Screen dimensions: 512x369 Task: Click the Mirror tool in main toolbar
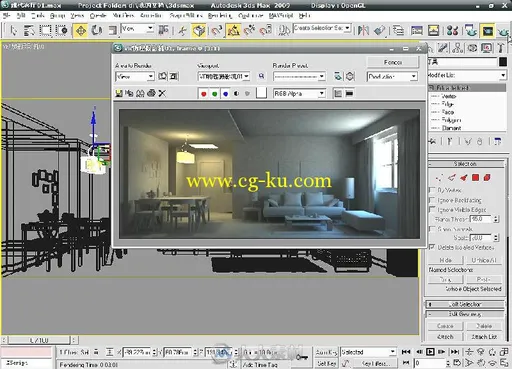pos(363,30)
